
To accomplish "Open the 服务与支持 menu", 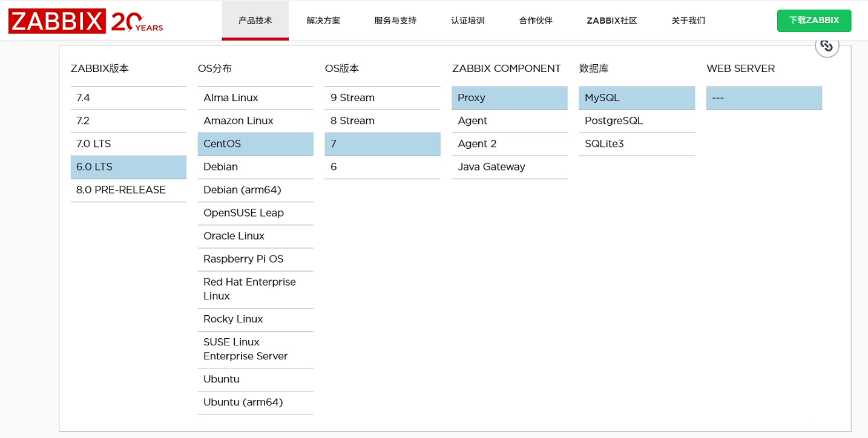I will tap(395, 21).
